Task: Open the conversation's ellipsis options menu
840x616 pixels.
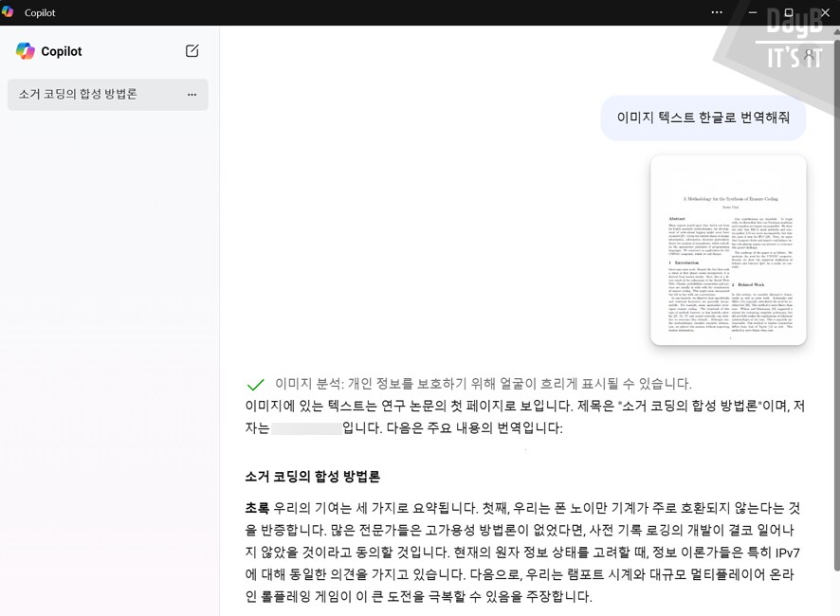Action: tap(192, 95)
